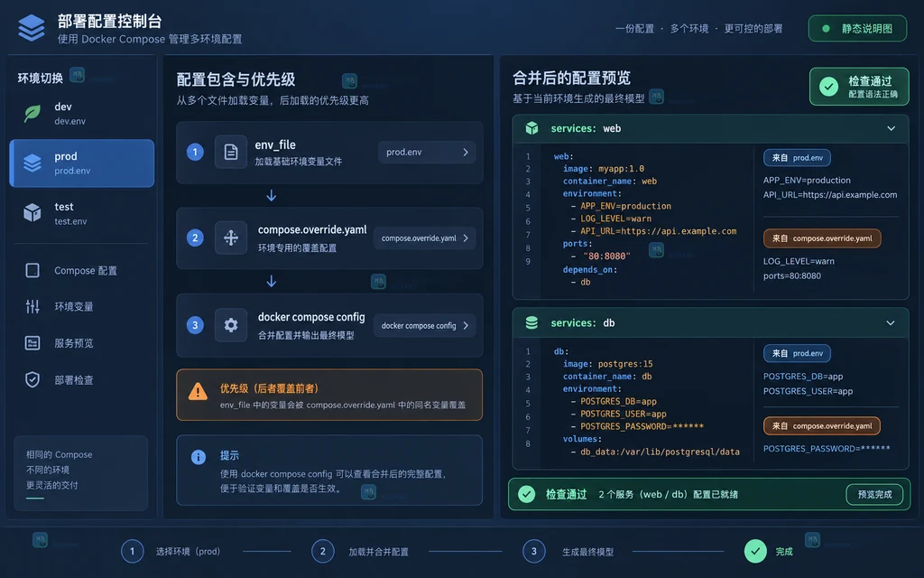Viewport: 924px width, 578px height.
Task: Click the 静态说明图 button
Action: 857,28
